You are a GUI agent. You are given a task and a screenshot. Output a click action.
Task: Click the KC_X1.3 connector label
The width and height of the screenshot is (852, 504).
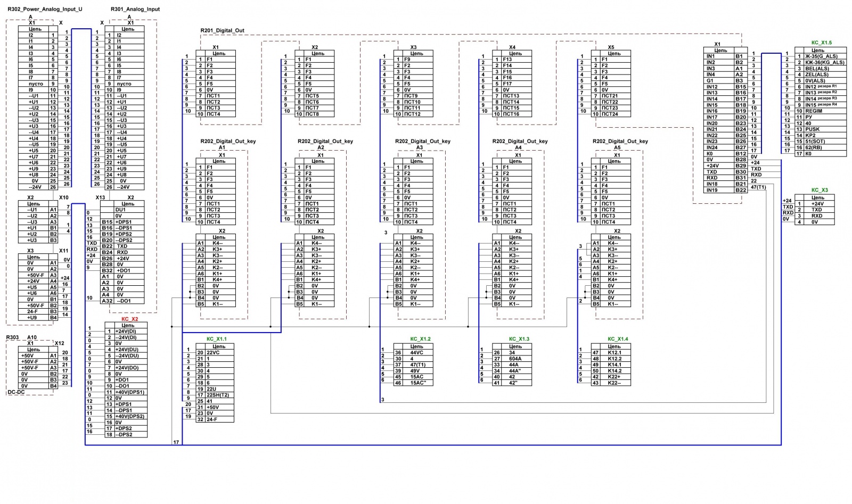[x=519, y=339]
